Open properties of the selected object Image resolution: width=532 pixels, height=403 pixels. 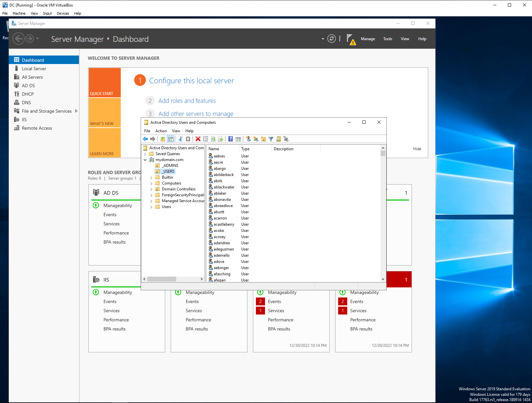tap(206, 139)
